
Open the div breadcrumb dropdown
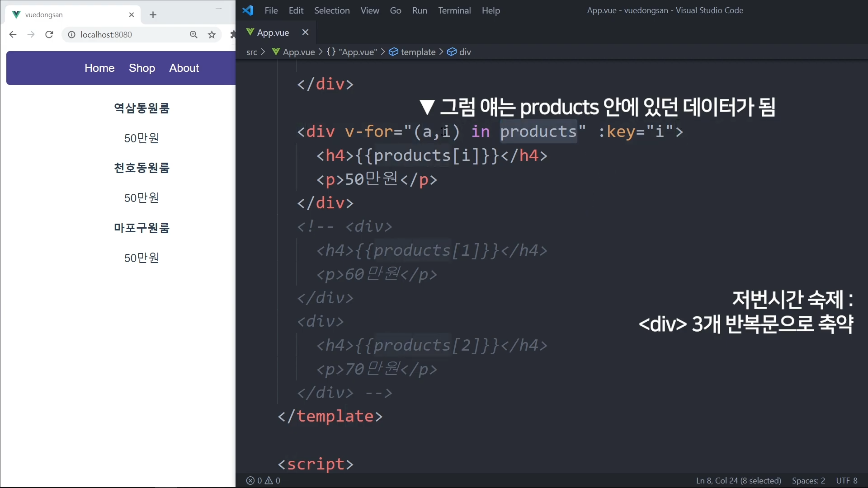(465, 52)
